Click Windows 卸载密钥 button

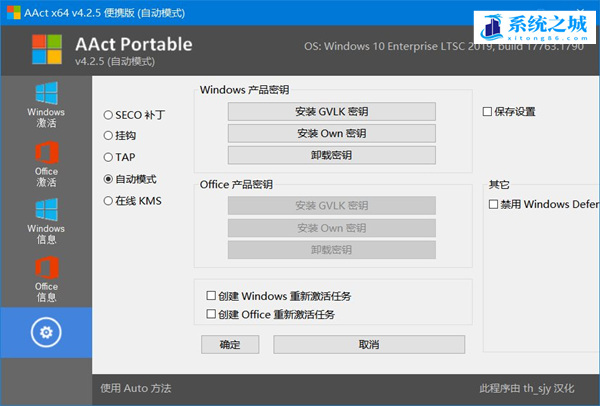[x=331, y=155]
